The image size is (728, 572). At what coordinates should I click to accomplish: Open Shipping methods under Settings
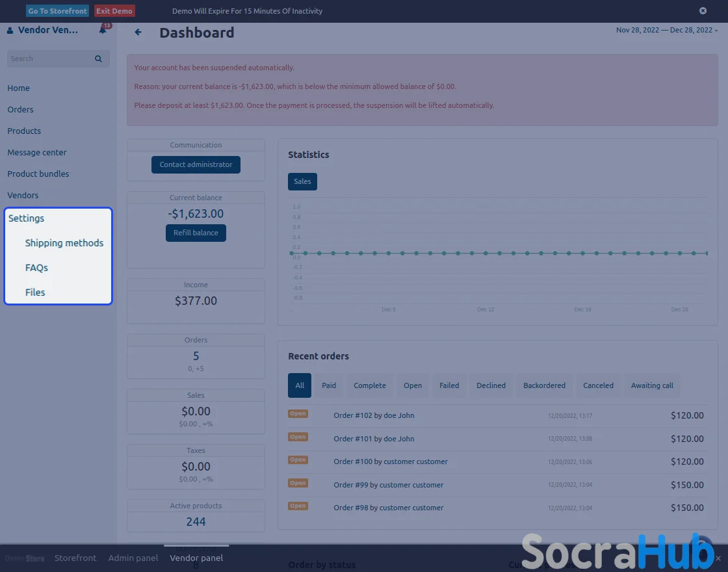(x=64, y=243)
